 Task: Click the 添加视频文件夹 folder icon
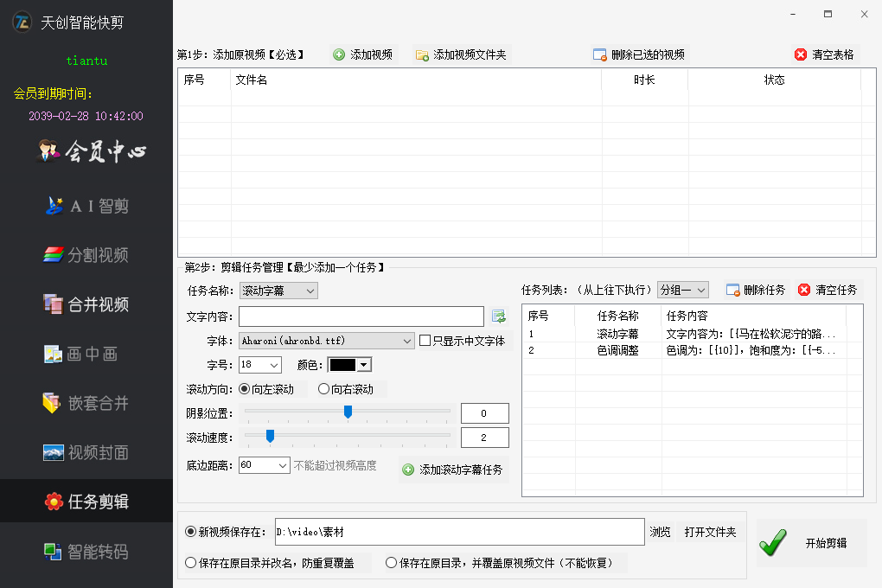click(x=422, y=55)
